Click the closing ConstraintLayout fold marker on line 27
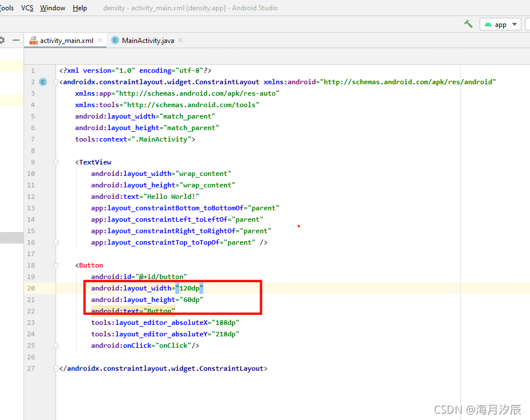The height and width of the screenshot is (420, 530). coord(56,368)
